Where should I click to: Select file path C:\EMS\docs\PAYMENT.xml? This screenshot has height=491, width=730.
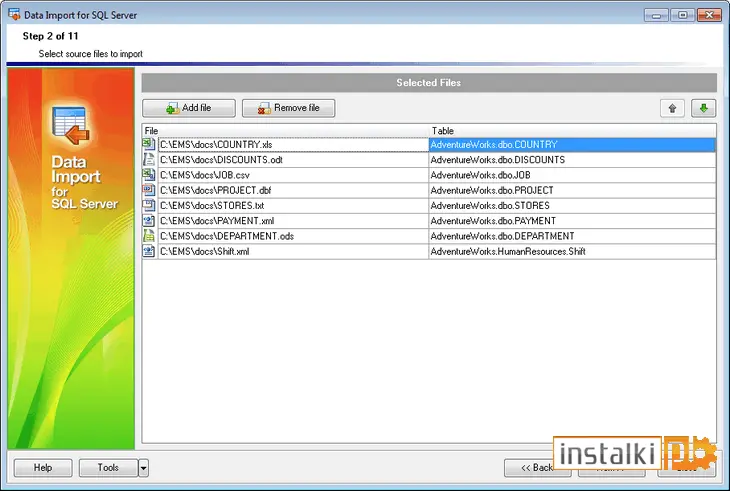293,221
